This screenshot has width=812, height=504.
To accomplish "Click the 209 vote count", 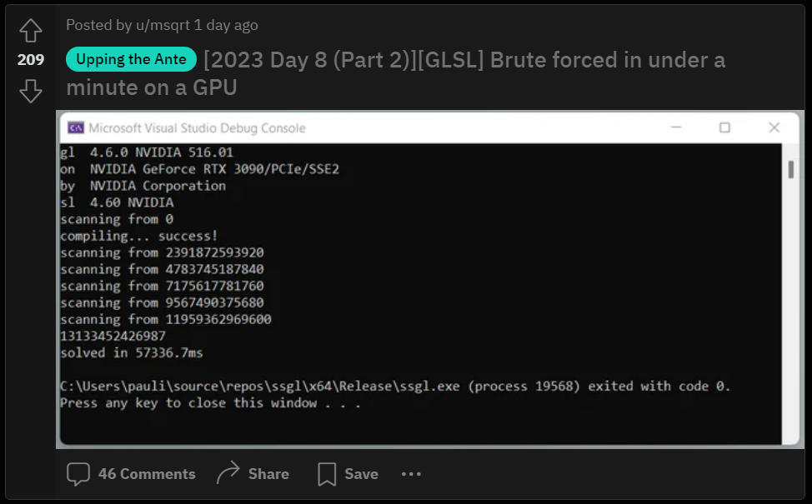I will 31,60.
